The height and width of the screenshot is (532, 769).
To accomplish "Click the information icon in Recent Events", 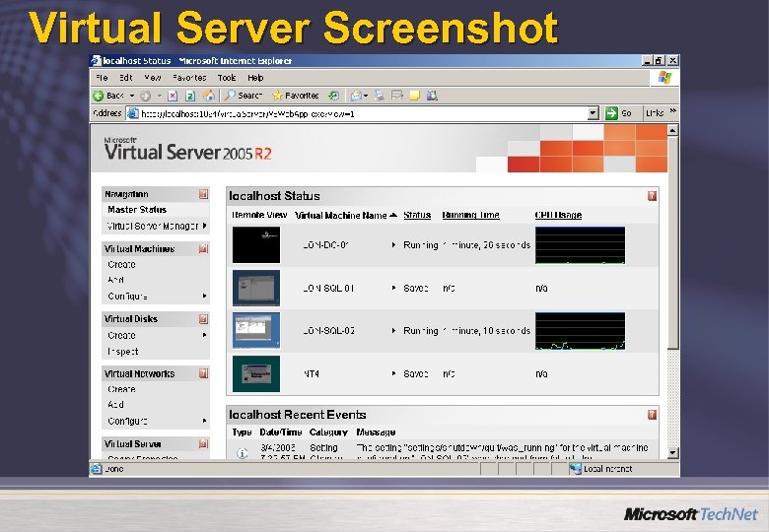I will click(x=242, y=453).
